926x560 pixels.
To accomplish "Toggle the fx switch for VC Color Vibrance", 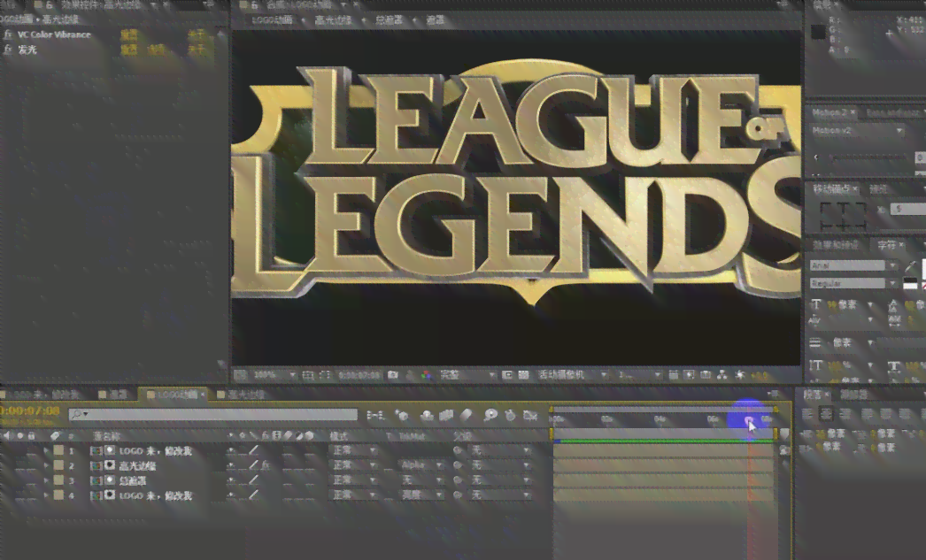I will 8,35.
